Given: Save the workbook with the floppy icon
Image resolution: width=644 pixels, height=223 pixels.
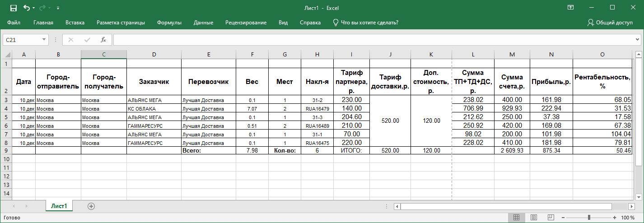Looking at the screenshot, I should coord(13,8).
